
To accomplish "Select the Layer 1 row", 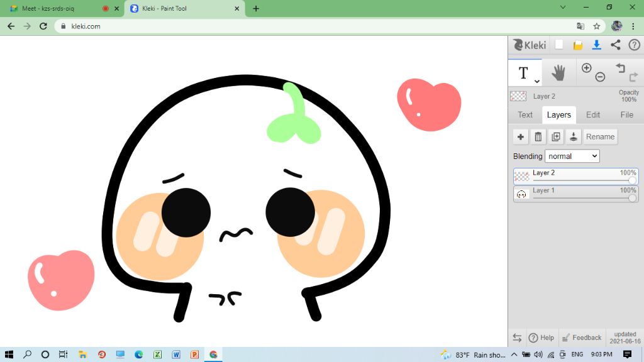I will [575, 194].
